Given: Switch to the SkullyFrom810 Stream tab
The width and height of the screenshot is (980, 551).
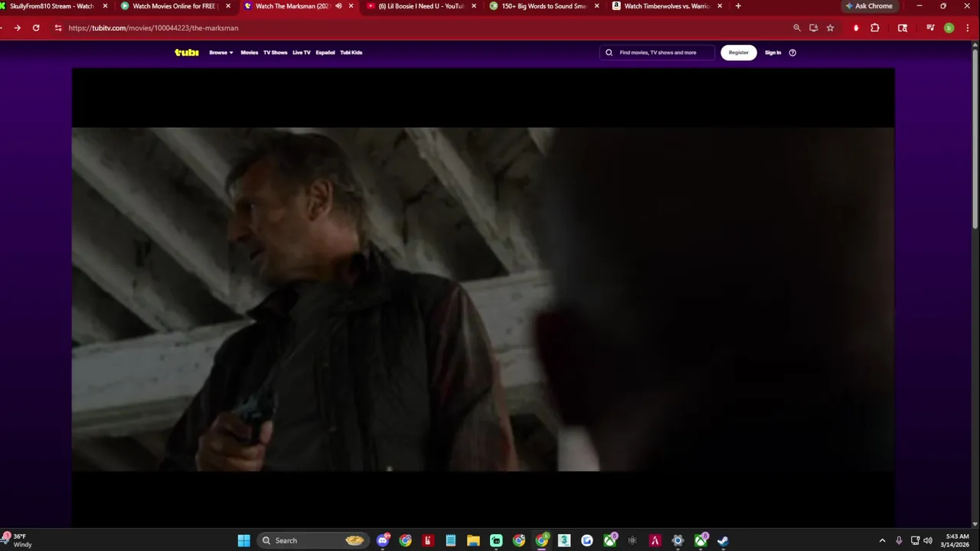Looking at the screenshot, I should 52,6.
